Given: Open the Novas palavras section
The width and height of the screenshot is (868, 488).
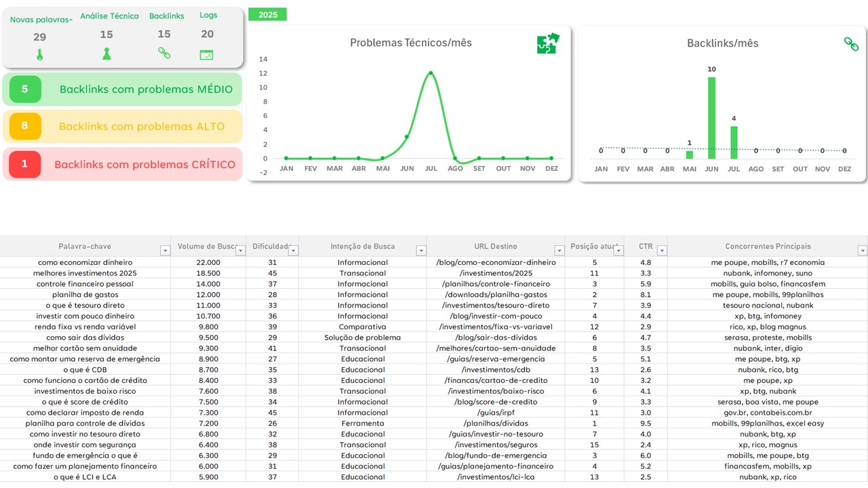Looking at the screenshot, I should [x=41, y=20].
